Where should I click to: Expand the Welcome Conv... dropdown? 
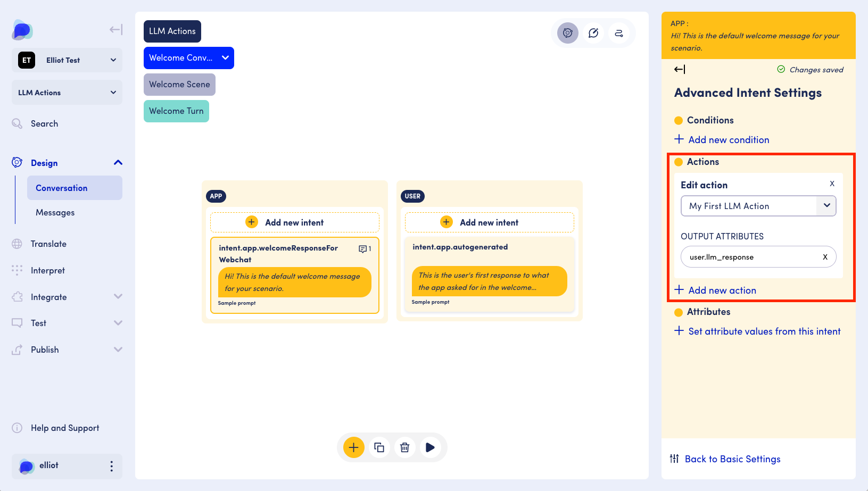click(x=225, y=58)
